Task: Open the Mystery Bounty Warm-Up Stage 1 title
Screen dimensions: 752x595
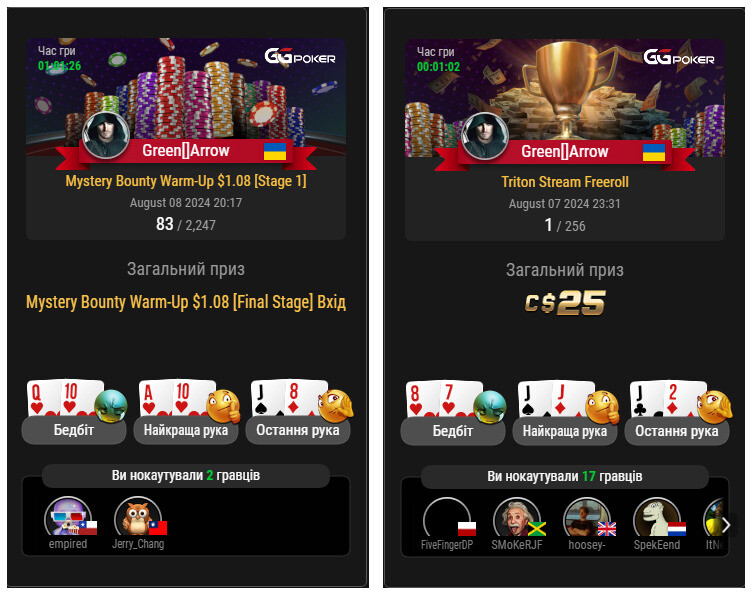Action: [x=186, y=181]
